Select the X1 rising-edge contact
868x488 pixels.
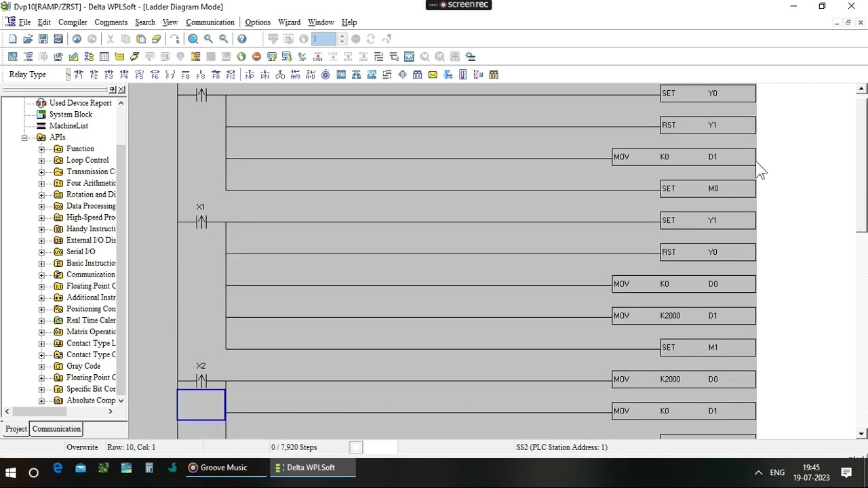pyautogui.click(x=201, y=222)
